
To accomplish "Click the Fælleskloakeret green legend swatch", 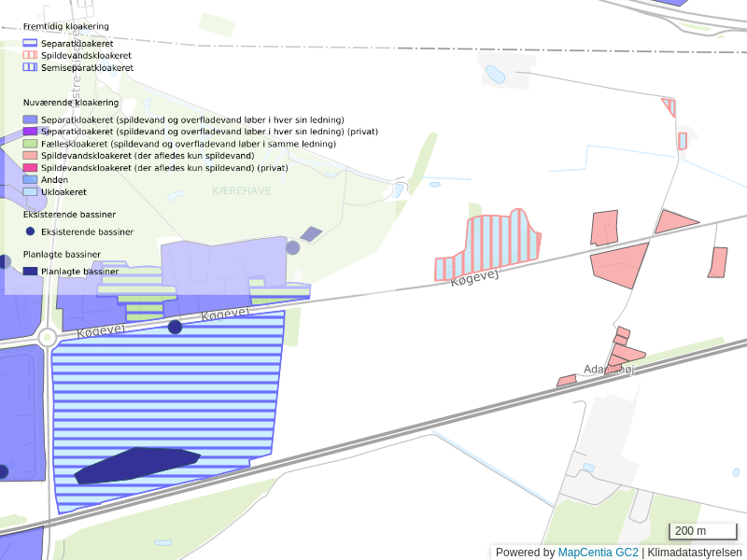I will pos(30,144).
